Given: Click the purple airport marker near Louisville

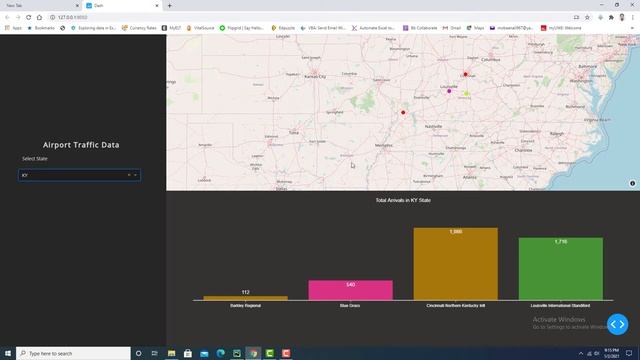Looking at the screenshot, I should pyautogui.click(x=449, y=91).
